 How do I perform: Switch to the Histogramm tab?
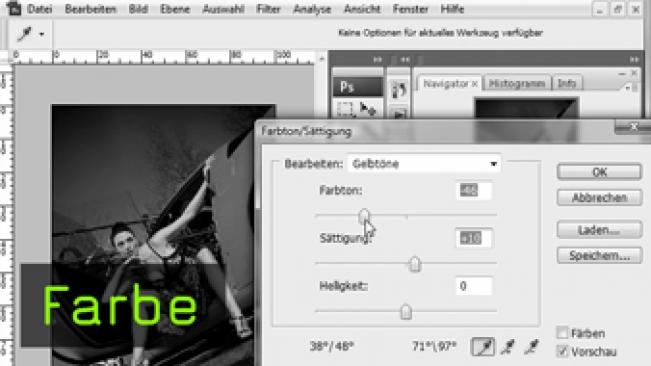click(517, 84)
